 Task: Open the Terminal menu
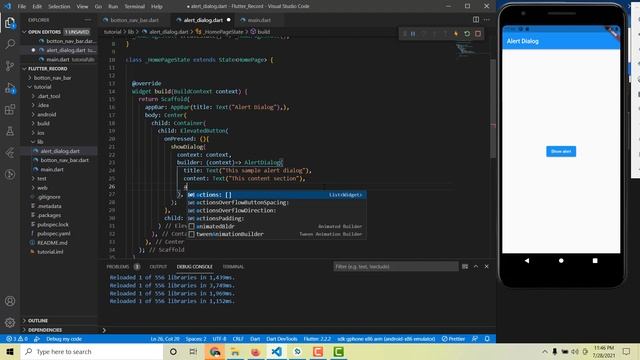pos(134,6)
